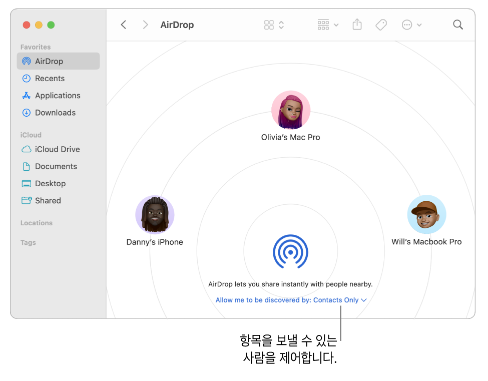Image resolution: width=488 pixels, height=381 pixels.
Task: Open Desktop in the sidebar
Action: pyautogui.click(x=58, y=183)
